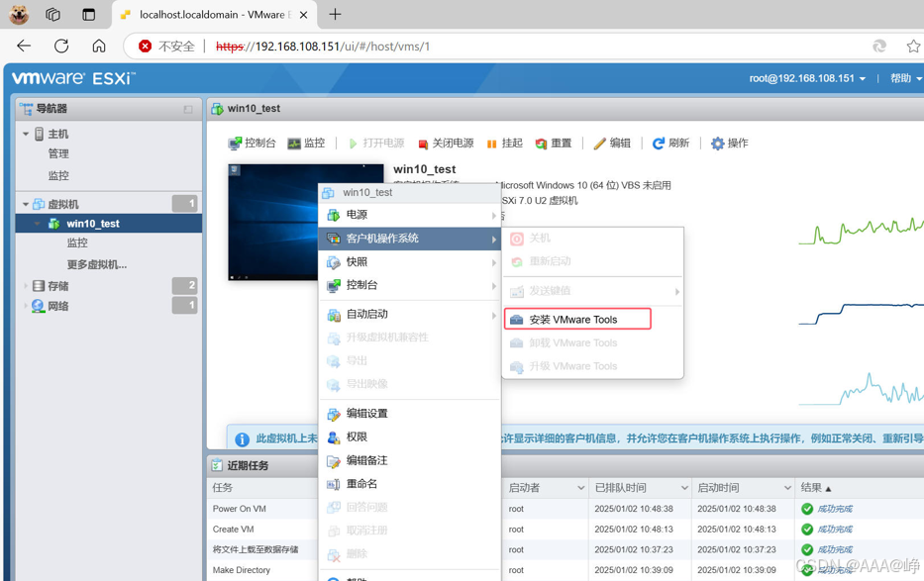Choose 编辑设置 from the context menu
924x581 pixels.
[410, 414]
